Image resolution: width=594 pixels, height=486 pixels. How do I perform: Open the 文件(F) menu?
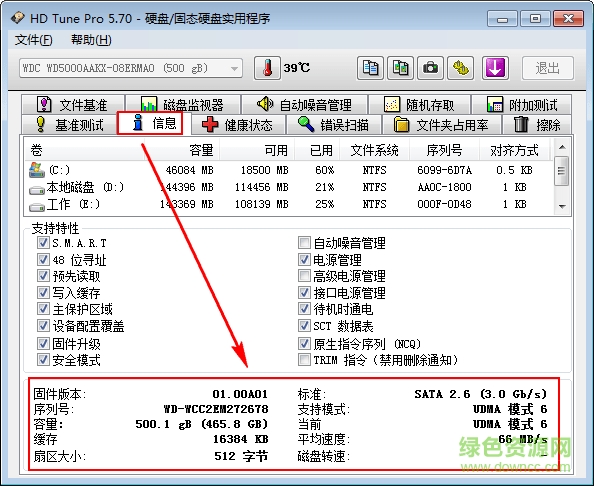pos(33,40)
